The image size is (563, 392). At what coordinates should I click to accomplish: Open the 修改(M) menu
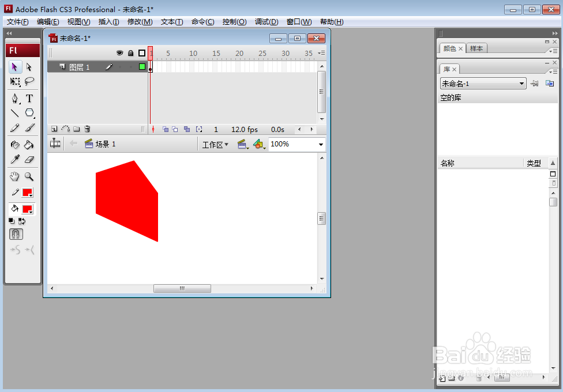pos(140,22)
